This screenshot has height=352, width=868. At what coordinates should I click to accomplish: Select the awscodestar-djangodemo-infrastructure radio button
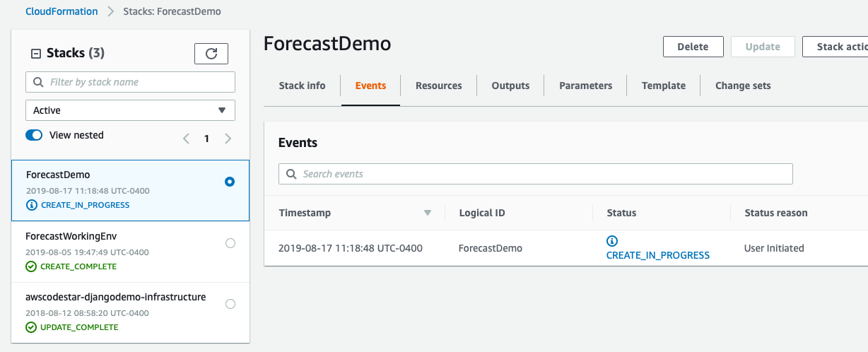pos(230,304)
